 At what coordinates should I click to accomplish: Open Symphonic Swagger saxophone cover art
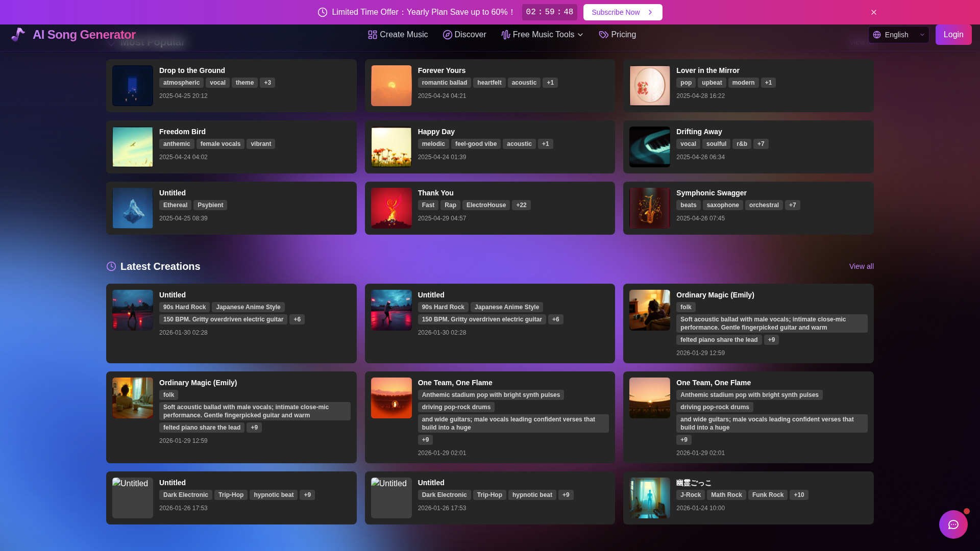649,208
